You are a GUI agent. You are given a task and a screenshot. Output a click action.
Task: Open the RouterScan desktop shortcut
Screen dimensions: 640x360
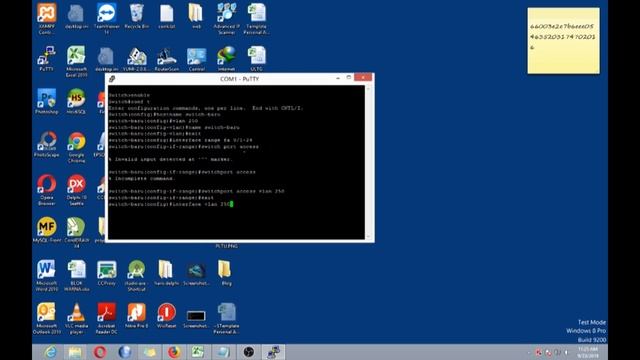pos(167,58)
